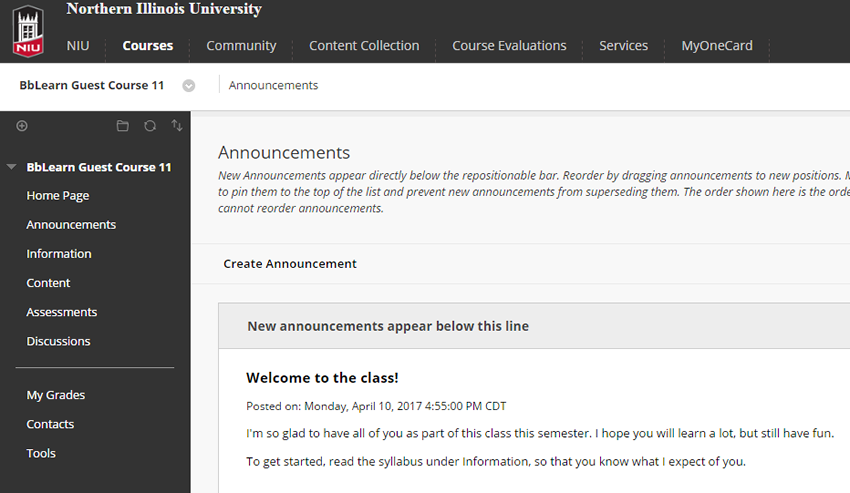
Task: Go to Discussions in the sidebar
Action: point(58,341)
